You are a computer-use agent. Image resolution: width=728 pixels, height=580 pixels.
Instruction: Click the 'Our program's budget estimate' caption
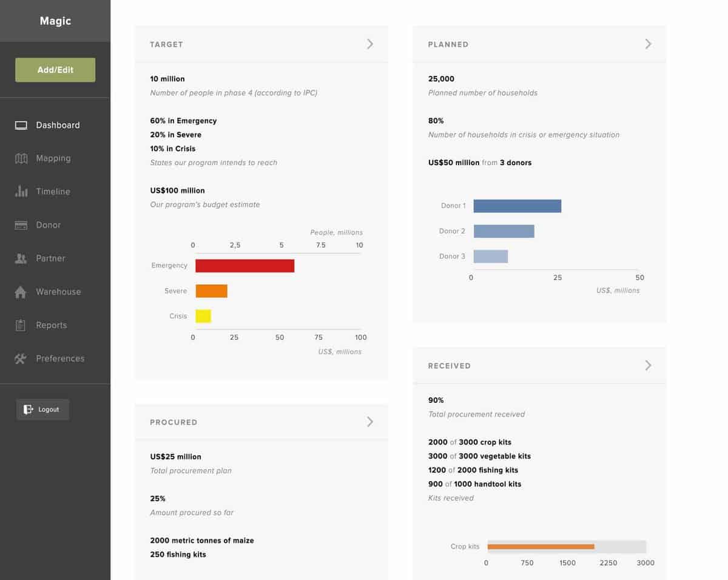click(205, 204)
